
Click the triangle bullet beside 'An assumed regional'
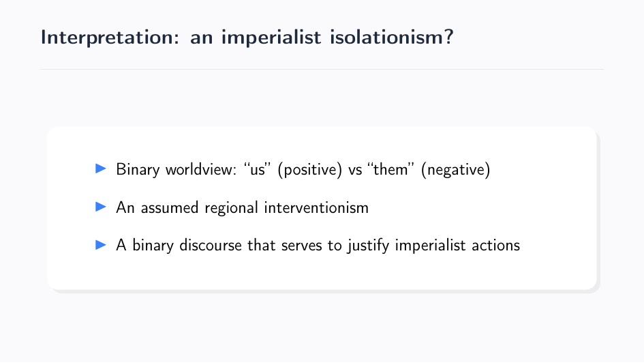tap(101, 206)
